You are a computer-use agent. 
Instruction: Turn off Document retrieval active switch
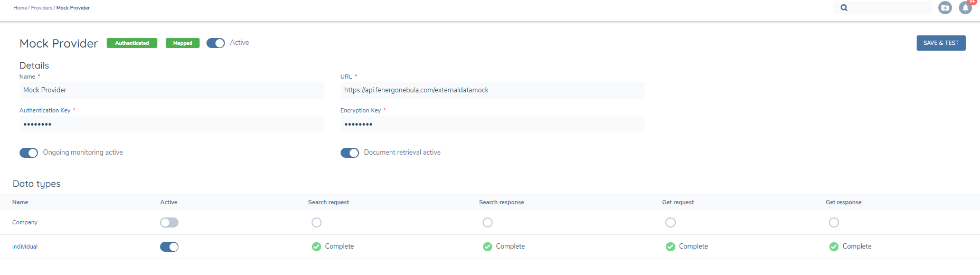pyautogui.click(x=350, y=153)
